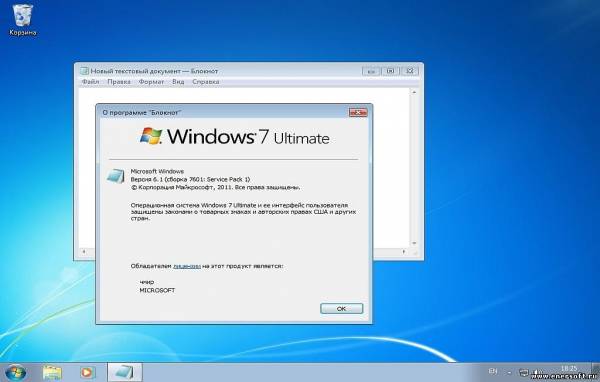The image size is (600, 382).
Task: Click the Notepad title "Новый текстовый документ — Блокнот"
Action: tap(154, 71)
